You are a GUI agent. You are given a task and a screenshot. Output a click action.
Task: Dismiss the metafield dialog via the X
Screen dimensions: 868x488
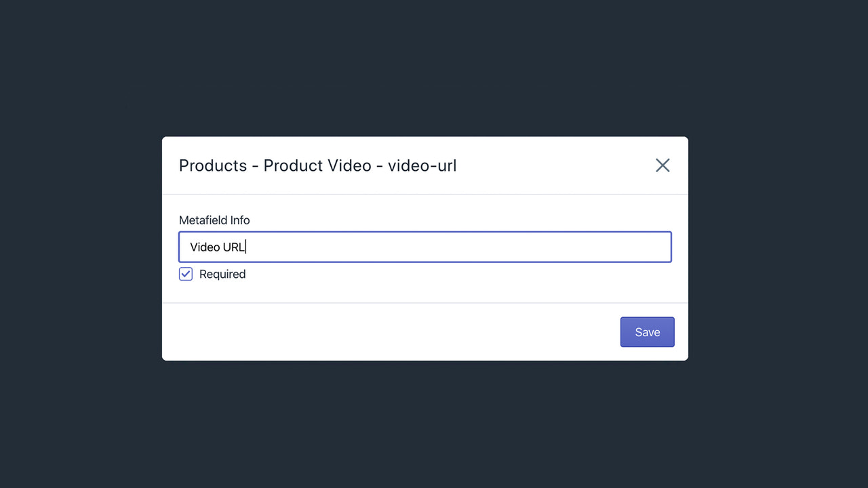pos(662,165)
